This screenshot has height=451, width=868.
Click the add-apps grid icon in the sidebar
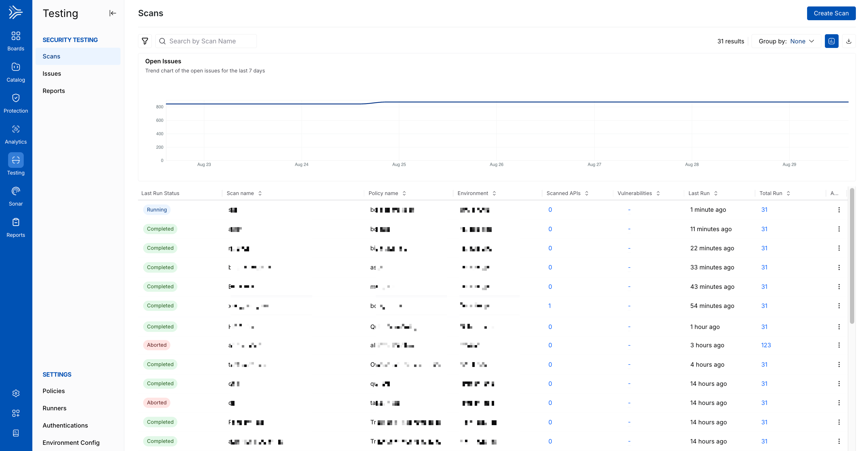[x=16, y=413]
